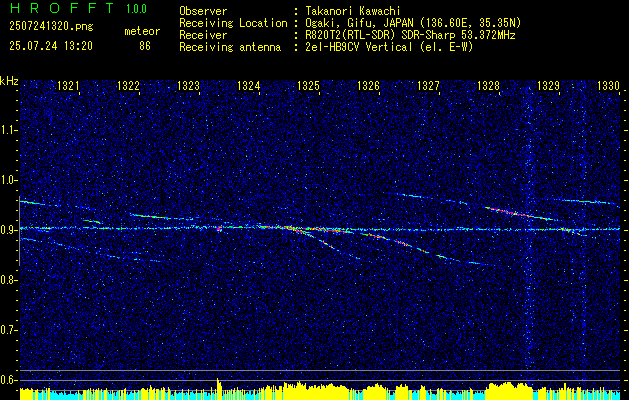Click the Observer label
The image size is (629, 400).
[x=203, y=11]
